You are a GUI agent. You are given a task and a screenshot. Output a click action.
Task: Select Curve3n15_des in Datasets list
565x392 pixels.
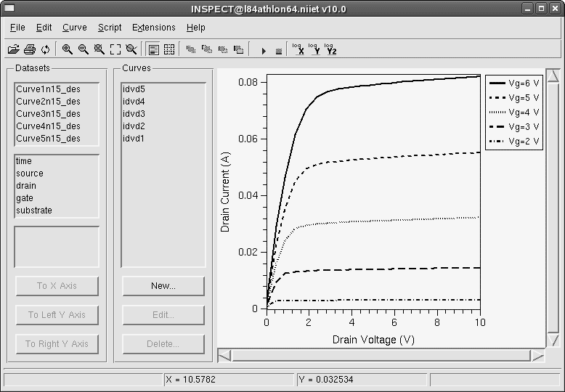[48, 114]
